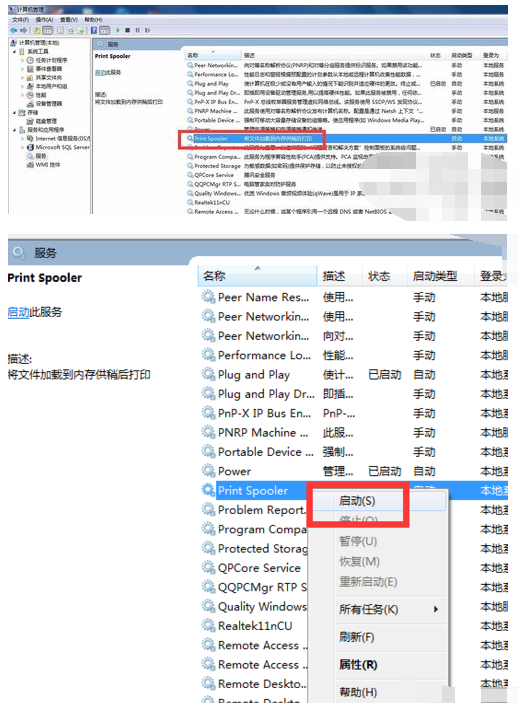
Task: Click the gear icon beside QPCore Service in enlarged list
Action: coord(208,567)
